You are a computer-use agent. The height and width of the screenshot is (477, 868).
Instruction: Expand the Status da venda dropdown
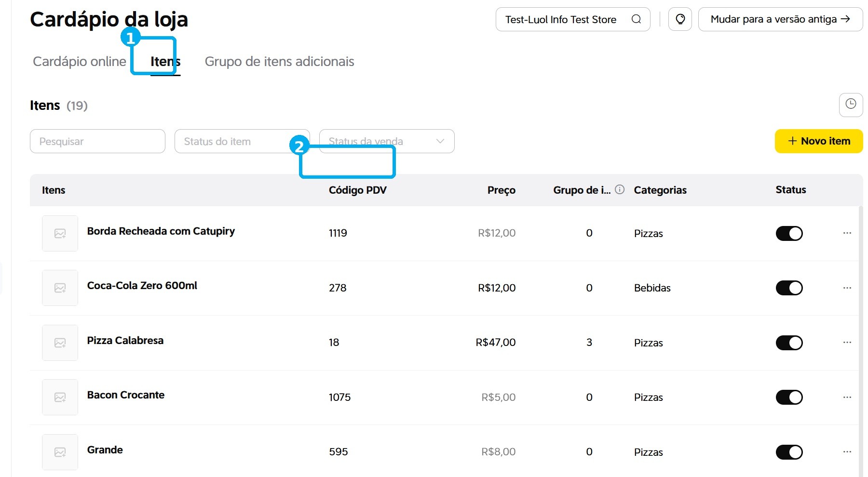pyautogui.click(x=387, y=141)
